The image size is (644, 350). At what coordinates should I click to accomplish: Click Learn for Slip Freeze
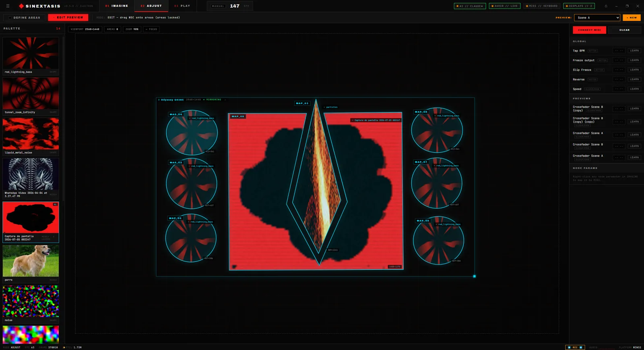point(634,70)
